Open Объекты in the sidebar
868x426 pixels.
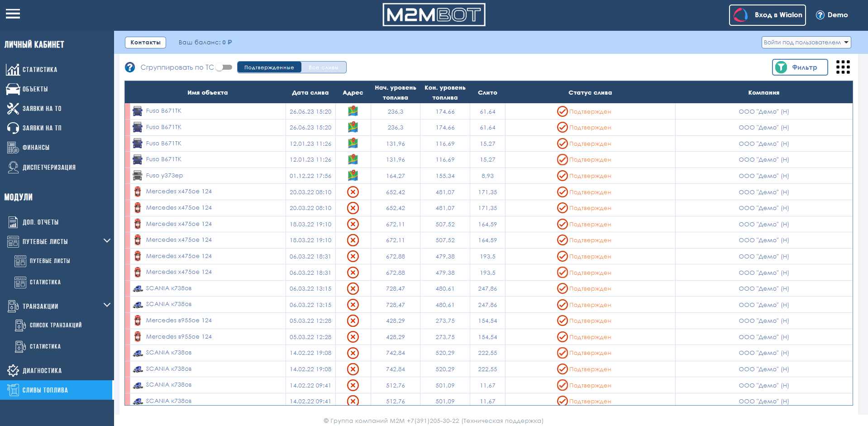35,89
